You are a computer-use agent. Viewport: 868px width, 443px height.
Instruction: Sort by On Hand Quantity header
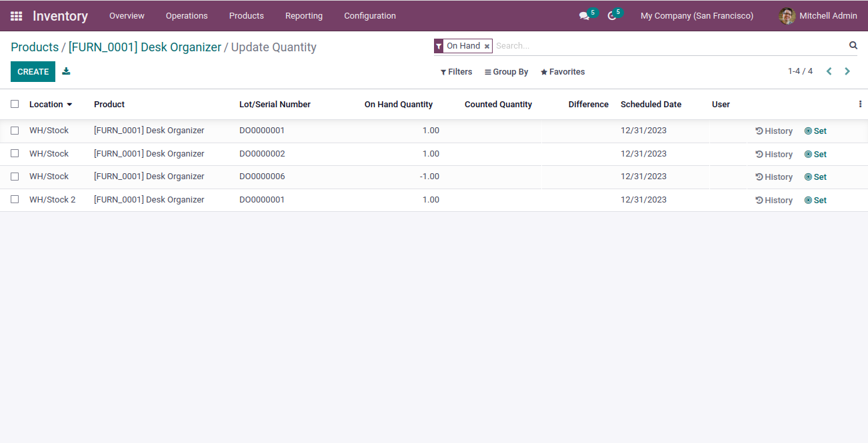tap(399, 104)
